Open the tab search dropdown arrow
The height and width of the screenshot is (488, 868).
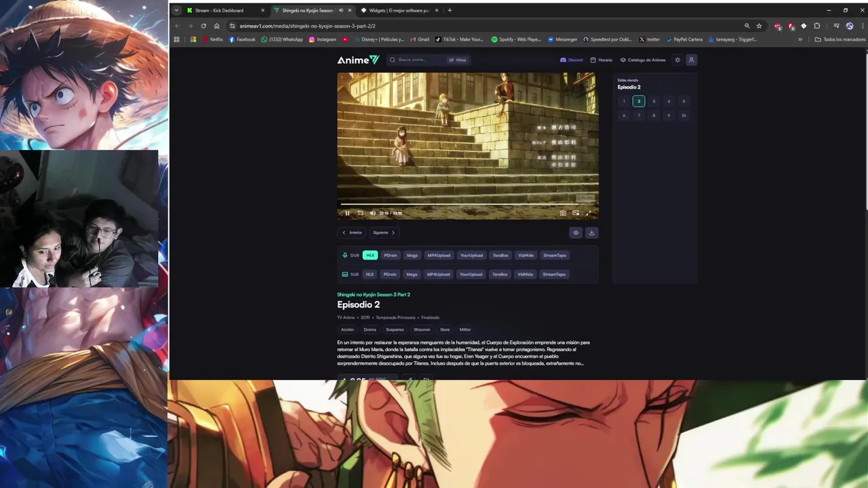[176, 10]
